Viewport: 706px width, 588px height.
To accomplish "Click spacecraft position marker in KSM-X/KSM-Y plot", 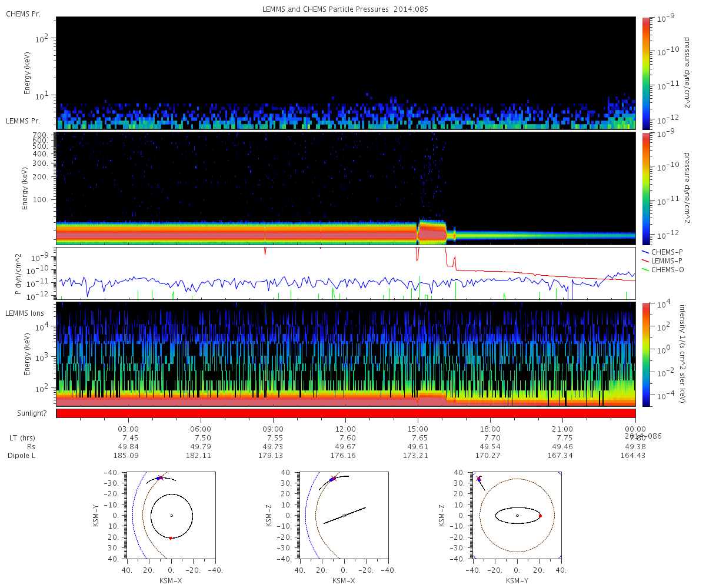I will point(159,478).
